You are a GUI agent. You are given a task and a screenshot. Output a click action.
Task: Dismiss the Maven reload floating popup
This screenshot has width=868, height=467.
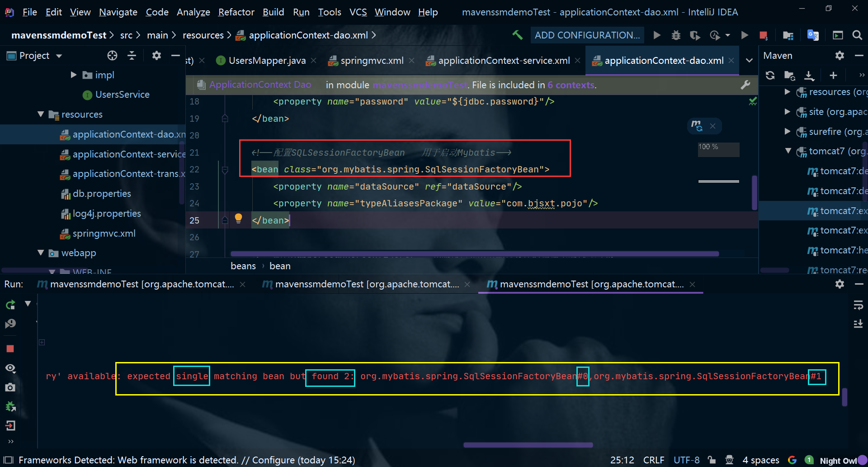[x=712, y=126]
